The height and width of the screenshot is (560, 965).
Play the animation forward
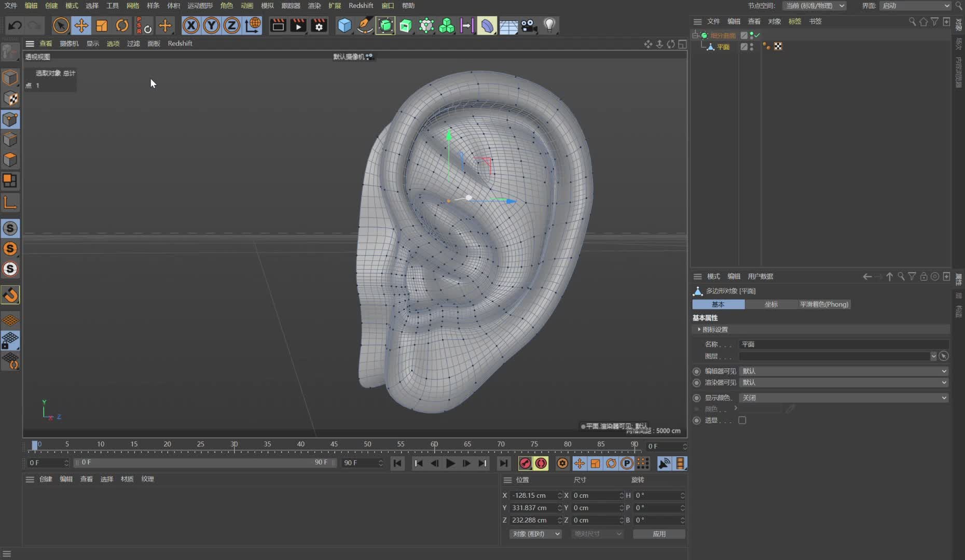click(x=450, y=464)
